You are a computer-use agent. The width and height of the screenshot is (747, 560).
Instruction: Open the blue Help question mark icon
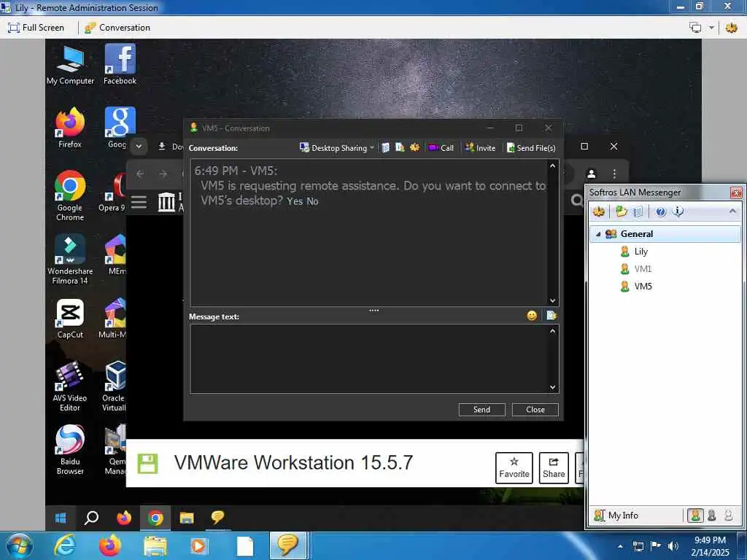click(661, 211)
